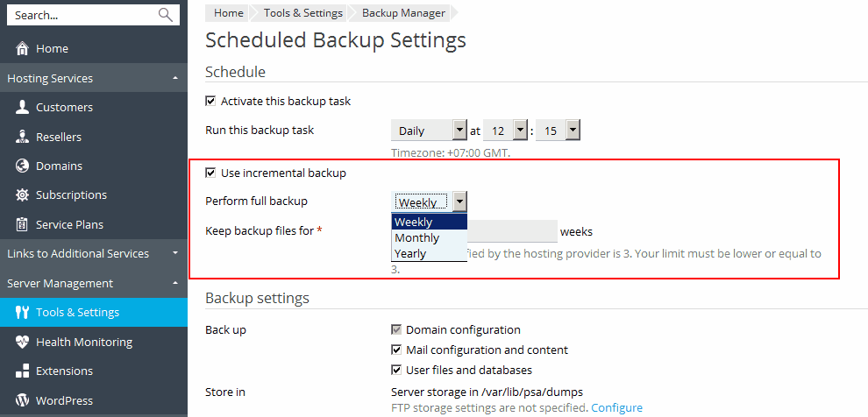
Task: Uncheck Activate this backup task
Action: 210,101
